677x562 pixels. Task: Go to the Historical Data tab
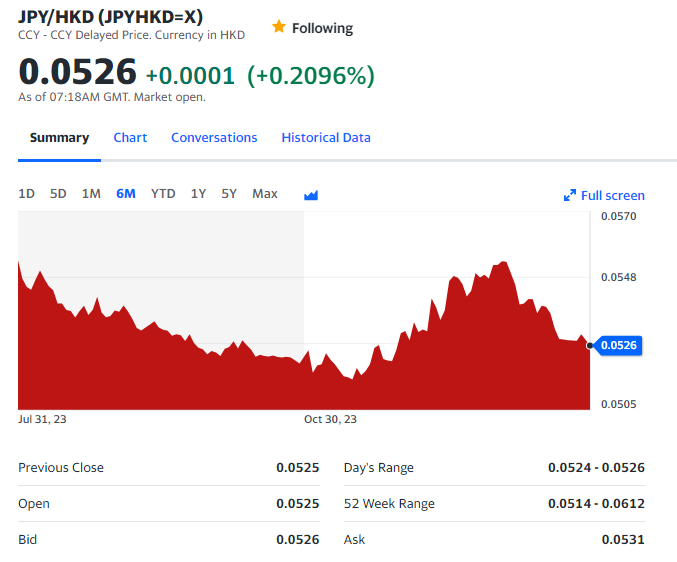tap(326, 138)
